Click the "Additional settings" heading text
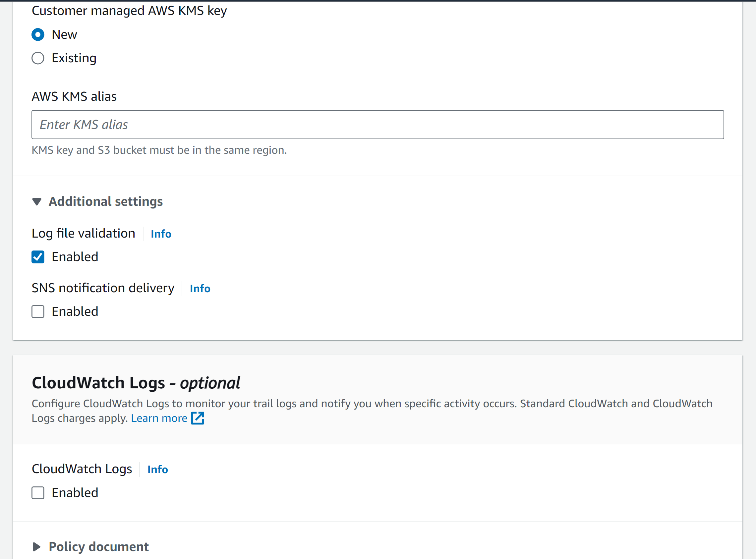Image resolution: width=756 pixels, height=559 pixels. [x=106, y=202]
